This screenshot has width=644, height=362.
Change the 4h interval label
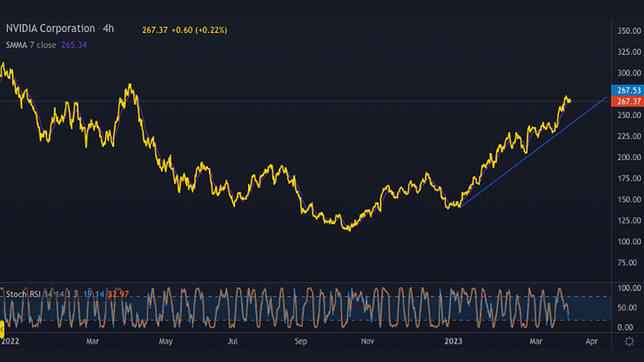(108, 28)
